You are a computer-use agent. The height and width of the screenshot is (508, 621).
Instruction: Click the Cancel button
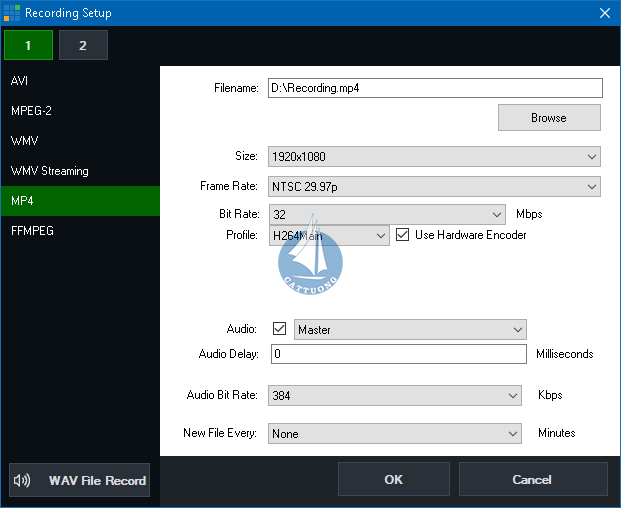pos(533,479)
